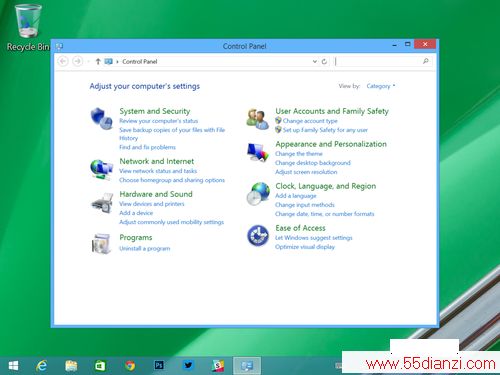Open the Network and Internet globe icon
This screenshot has height=375, width=500.
coord(101,170)
